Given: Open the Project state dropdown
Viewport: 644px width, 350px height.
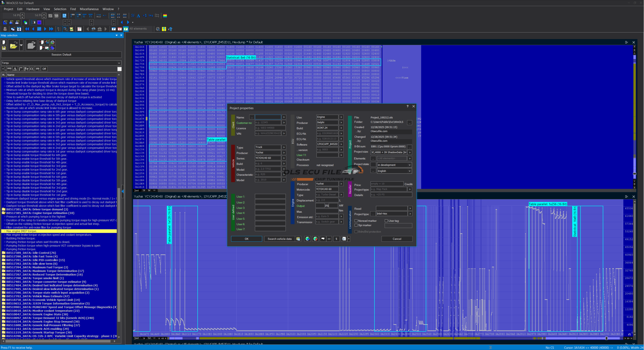Looking at the screenshot, I should 394,165.
